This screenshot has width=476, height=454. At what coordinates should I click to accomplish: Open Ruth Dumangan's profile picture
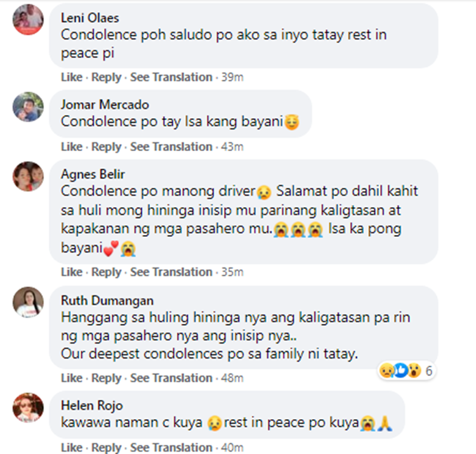tap(28, 302)
